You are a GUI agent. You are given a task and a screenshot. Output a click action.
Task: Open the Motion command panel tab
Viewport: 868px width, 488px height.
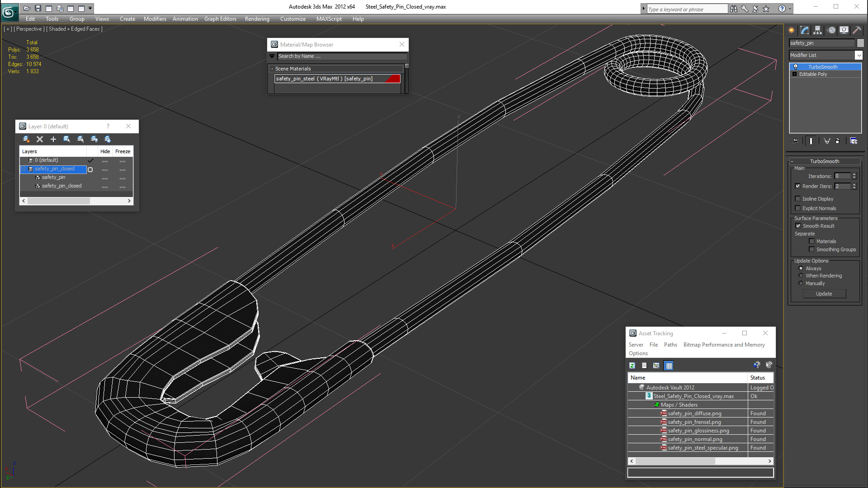[x=831, y=30]
